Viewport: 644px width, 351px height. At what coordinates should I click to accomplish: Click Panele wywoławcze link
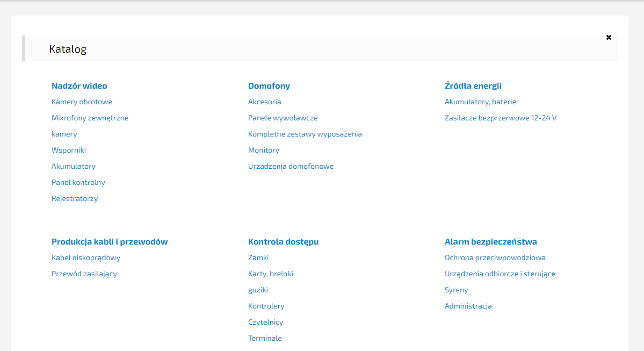click(283, 118)
